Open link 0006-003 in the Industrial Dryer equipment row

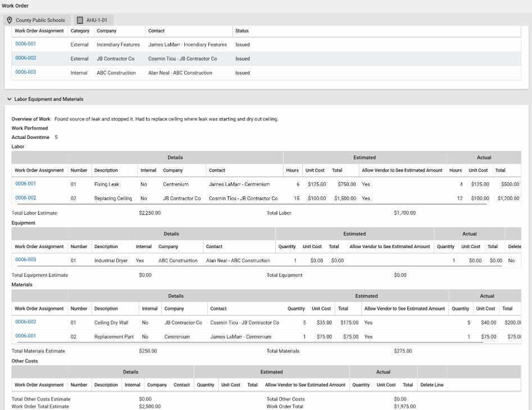coord(25,259)
